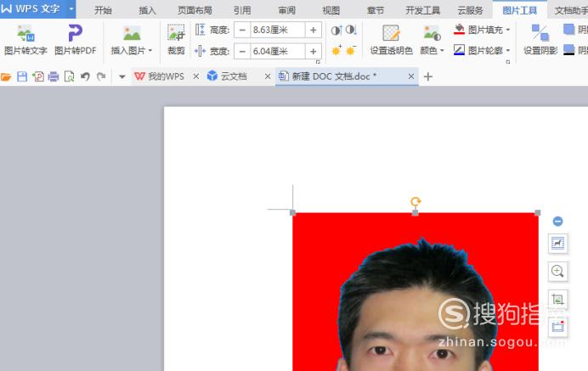This screenshot has width=588, height=371.
Task: Click the 插入图片 picture icon
Action: click(x=132, y=33)
